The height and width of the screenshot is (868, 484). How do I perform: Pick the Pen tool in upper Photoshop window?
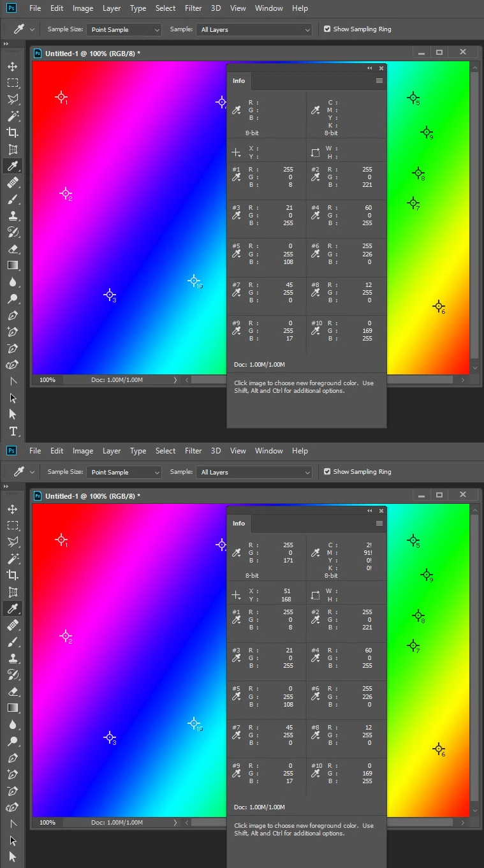pos(12,315)
